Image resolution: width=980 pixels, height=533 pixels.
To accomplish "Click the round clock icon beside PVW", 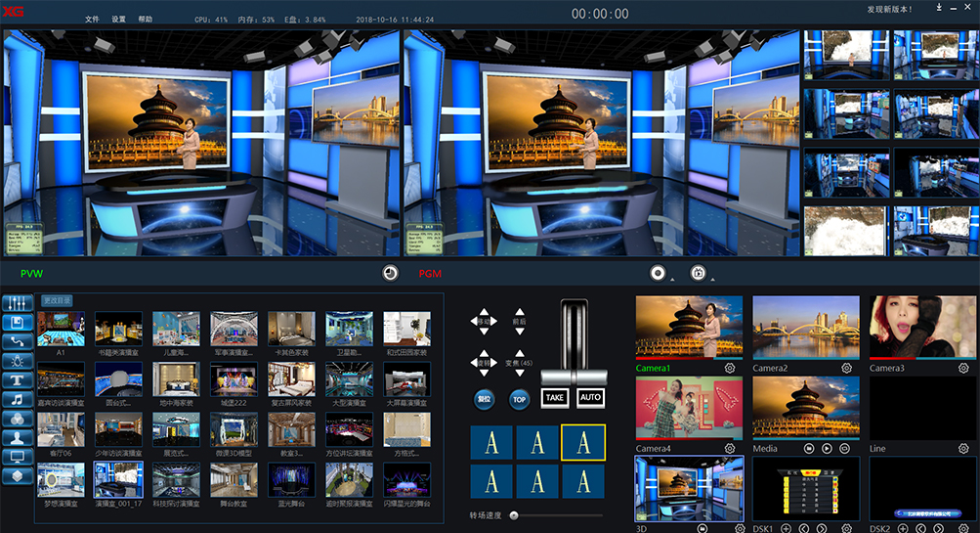I will point(389,274).
